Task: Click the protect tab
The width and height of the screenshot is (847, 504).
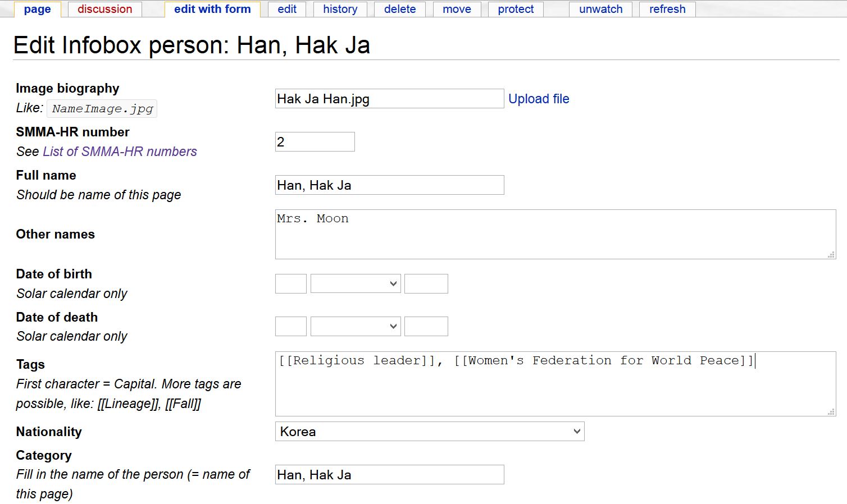Action: pos(515,9)
